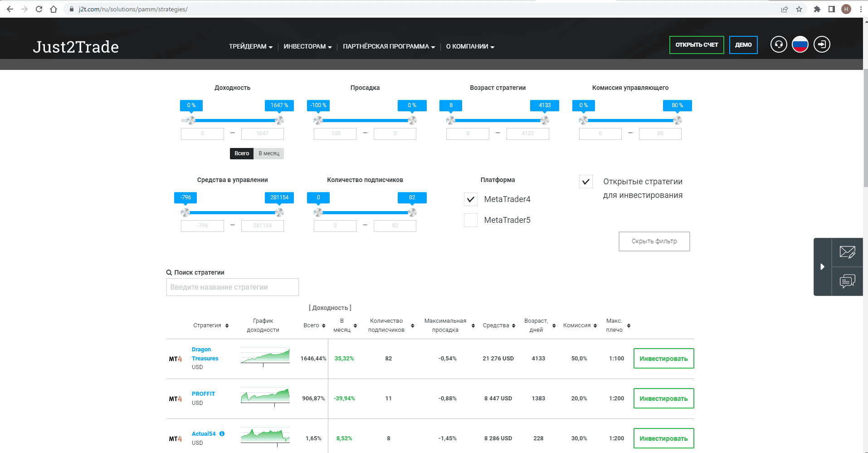868x453 pixels.
Task: Sort by Макс. плечо column
Action: (x=629, y=325)
